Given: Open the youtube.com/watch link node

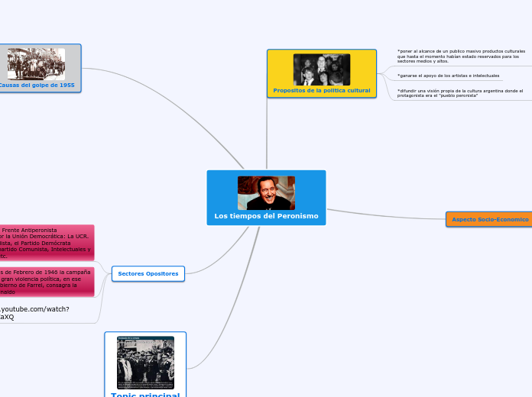Looking at the screenshot, I should click(x=34, y=313).
